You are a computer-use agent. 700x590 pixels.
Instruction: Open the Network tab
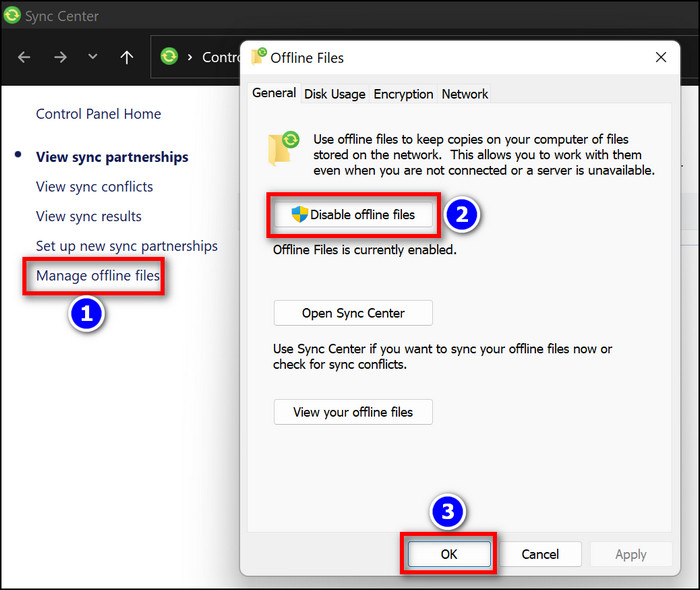[x=465, y=94]
